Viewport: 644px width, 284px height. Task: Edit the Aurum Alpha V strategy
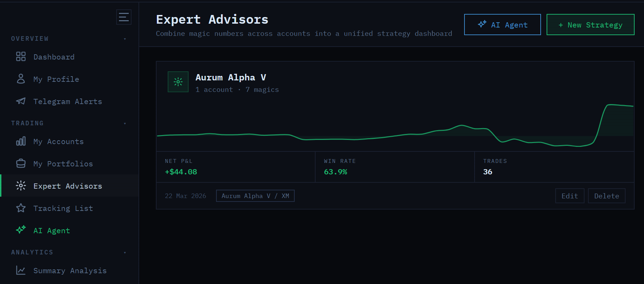570,196
